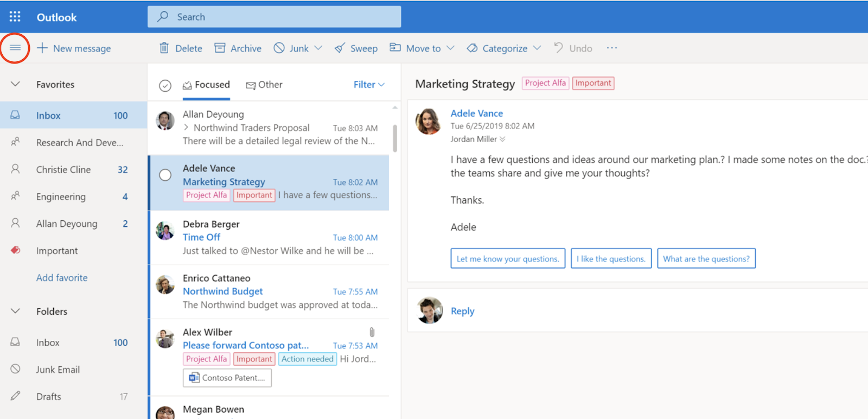
Task: Select Christie Cline in Favorites
Action: (73, 169)
